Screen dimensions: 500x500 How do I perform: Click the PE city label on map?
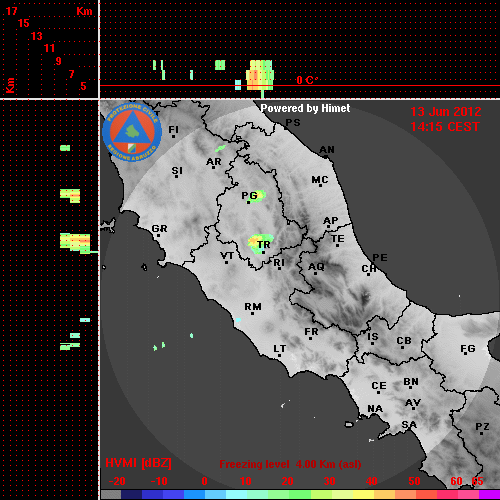(380, 258)
